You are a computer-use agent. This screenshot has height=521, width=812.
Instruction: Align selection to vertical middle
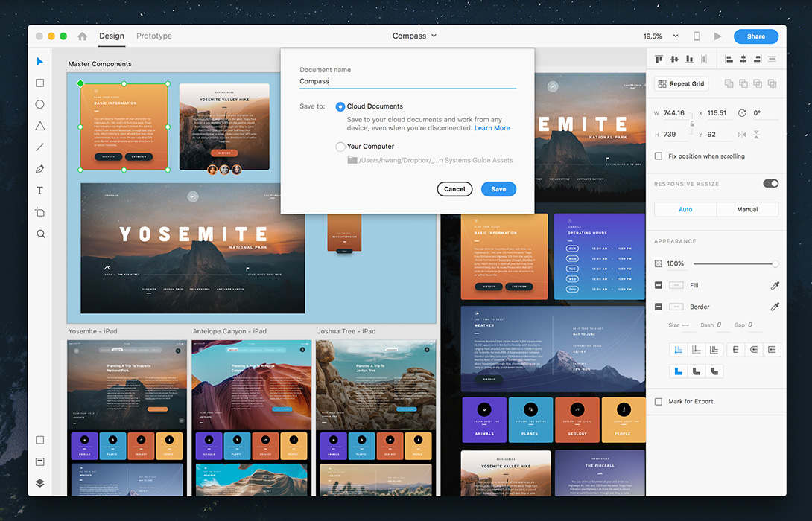click(674, 59)
